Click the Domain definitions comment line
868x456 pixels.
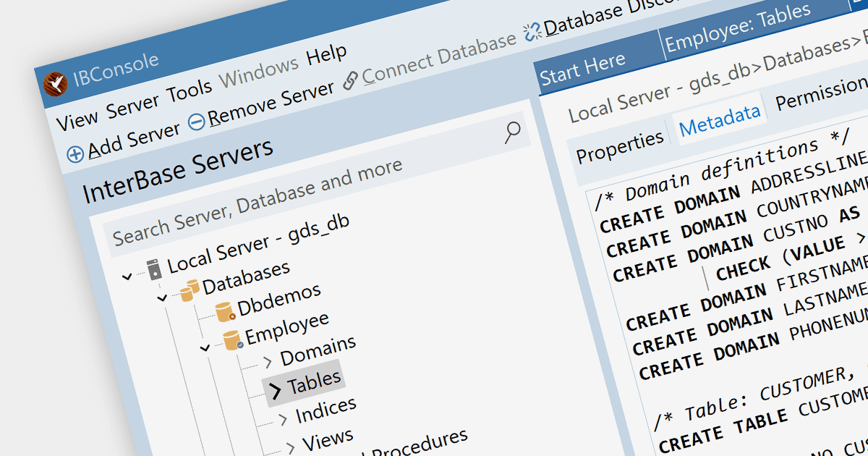722,170
